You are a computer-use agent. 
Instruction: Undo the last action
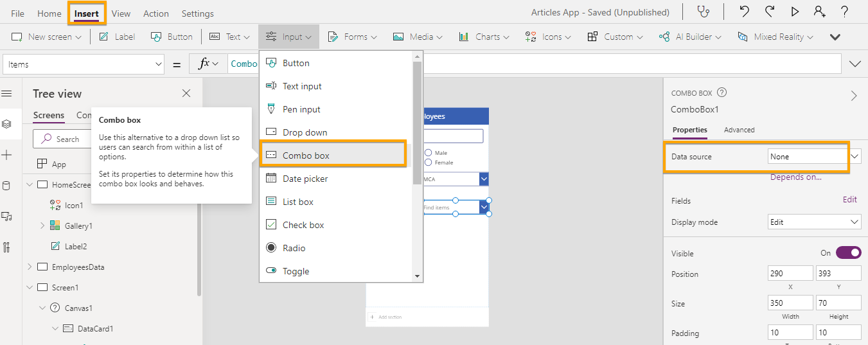click(744, 12)
